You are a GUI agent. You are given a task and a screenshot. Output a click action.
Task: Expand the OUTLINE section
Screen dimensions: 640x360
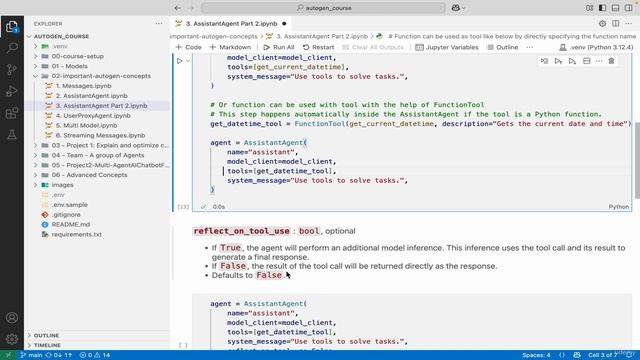pos(46,335)
